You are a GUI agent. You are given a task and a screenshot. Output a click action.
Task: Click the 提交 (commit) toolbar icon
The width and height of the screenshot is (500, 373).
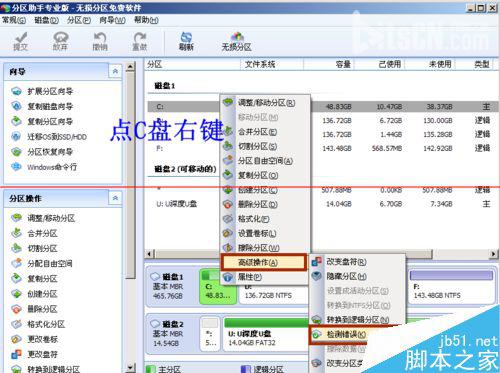(20, 42)
